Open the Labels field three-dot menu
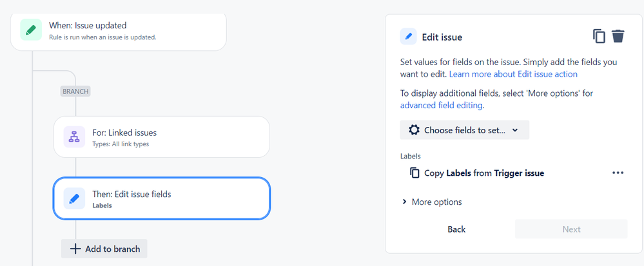The height and width of the screenshot is (266, 644). pyautogui.click(x=618, y=173)
